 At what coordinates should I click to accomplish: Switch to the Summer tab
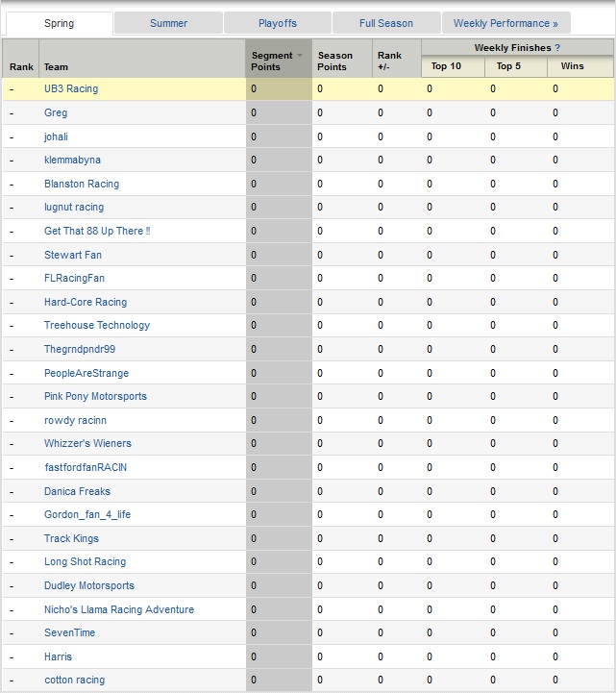pos(168,23)
